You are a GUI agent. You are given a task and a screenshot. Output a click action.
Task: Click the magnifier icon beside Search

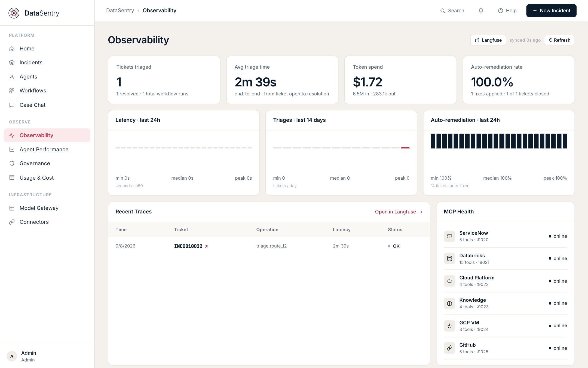click(x=443, y=11)
